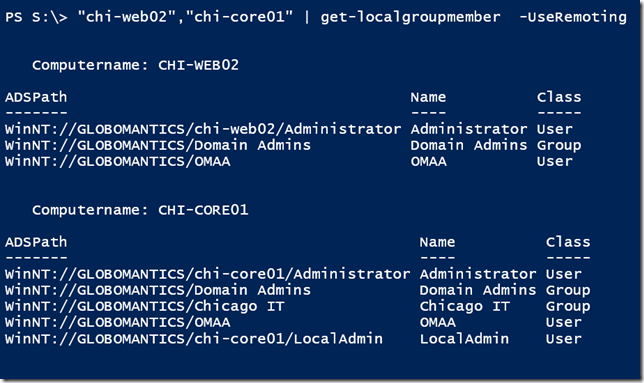Image resolution: width=644 pixels, height=383 pixels.
Task: Click the Name header under CHI-WEB02
Action: (x=428, y=97)
